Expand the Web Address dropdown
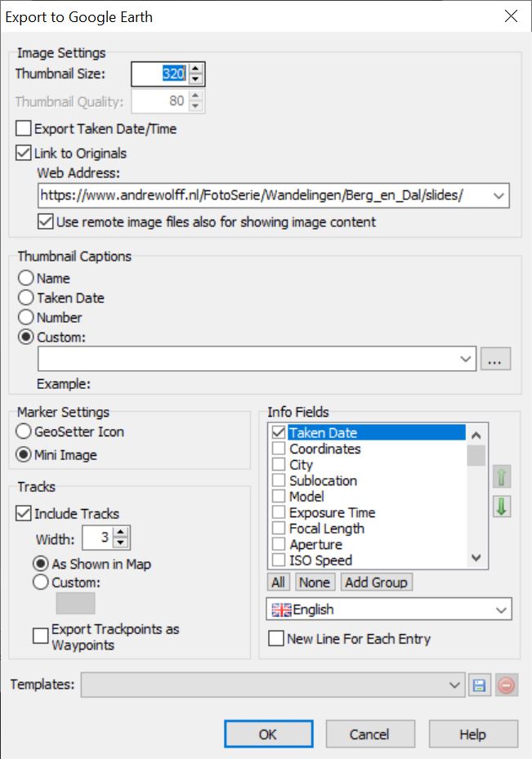Image resolution: width=532 pixels, height=759 pixels. tap(497, 196)
